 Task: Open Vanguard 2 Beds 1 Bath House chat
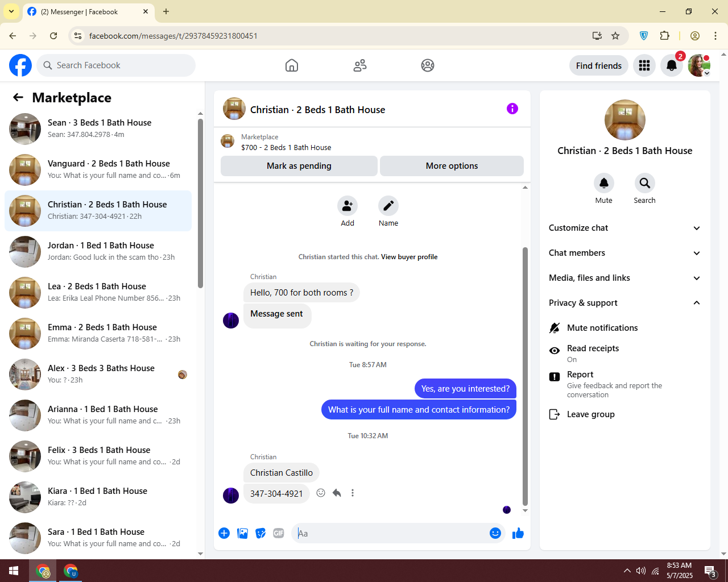pyautogui.click(x=98, y=170)
